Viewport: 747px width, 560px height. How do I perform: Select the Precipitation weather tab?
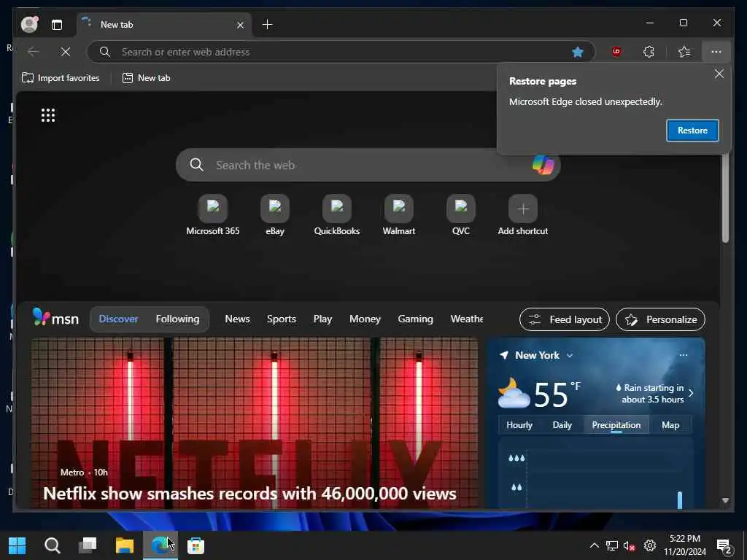[x=616, y=425]
